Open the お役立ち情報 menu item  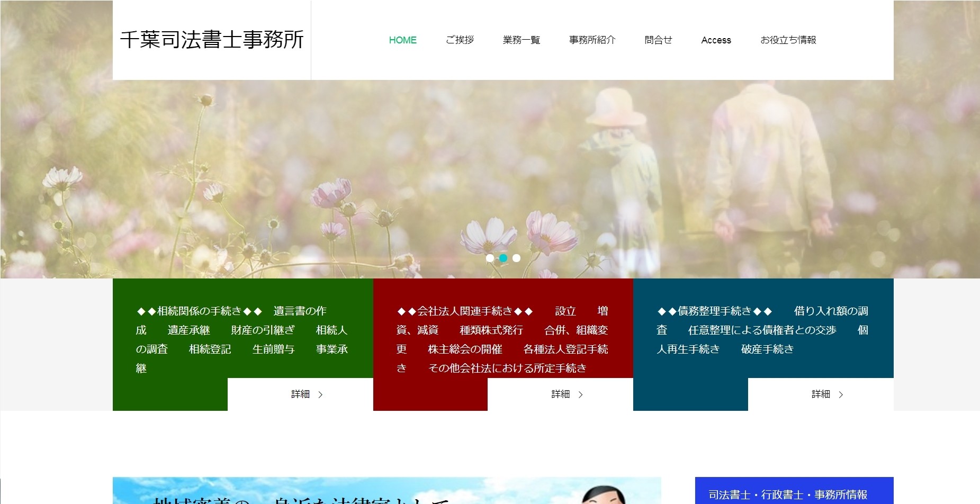click(788, 40)
